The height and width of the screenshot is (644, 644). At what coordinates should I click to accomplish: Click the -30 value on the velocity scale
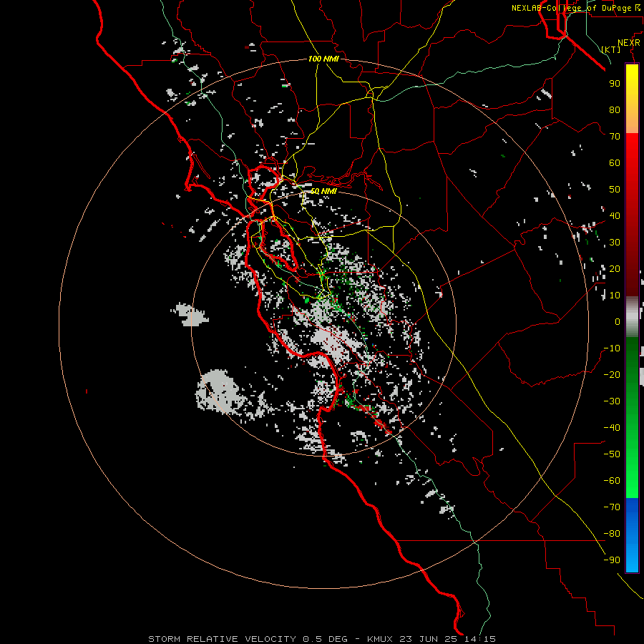point(612,401)
